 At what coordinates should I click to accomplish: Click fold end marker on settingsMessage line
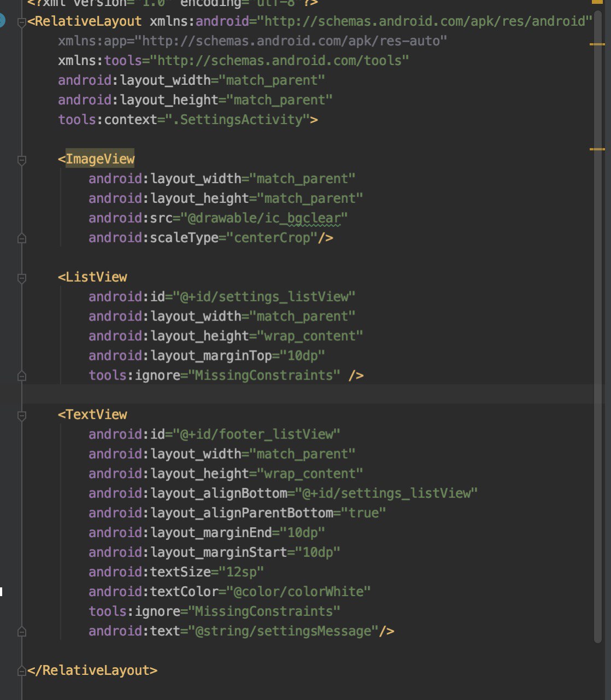pyautogui.click(x=22, y=632)
